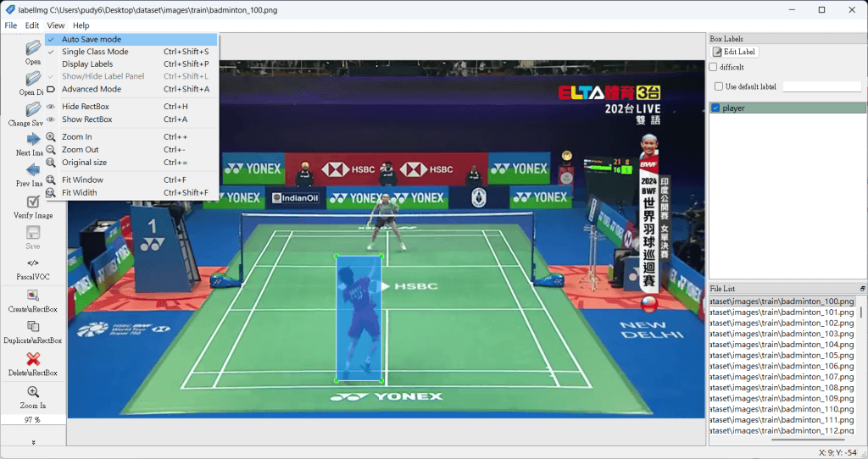Click the Duplicate RectBox icon
Viewport: 868px width, 459px height.
tap(33, 327)
